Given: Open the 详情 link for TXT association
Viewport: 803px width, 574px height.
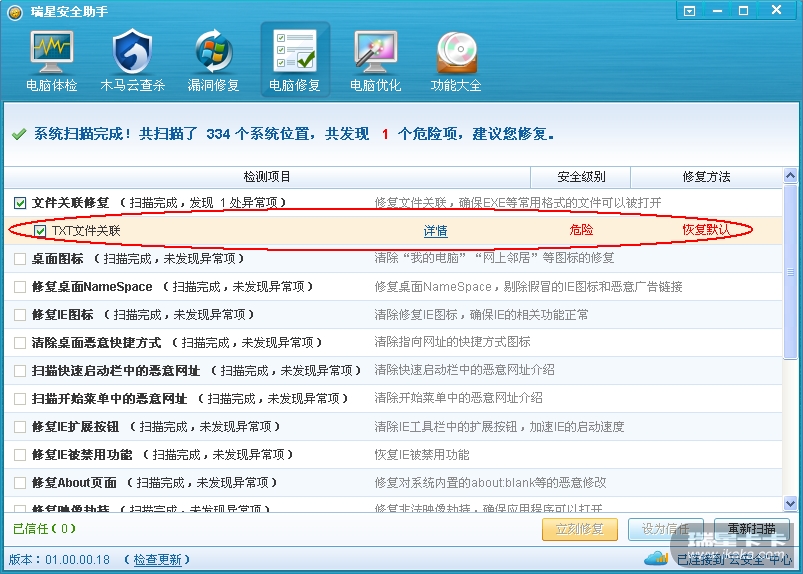Looking at the screenshot, I should (435, 231).
